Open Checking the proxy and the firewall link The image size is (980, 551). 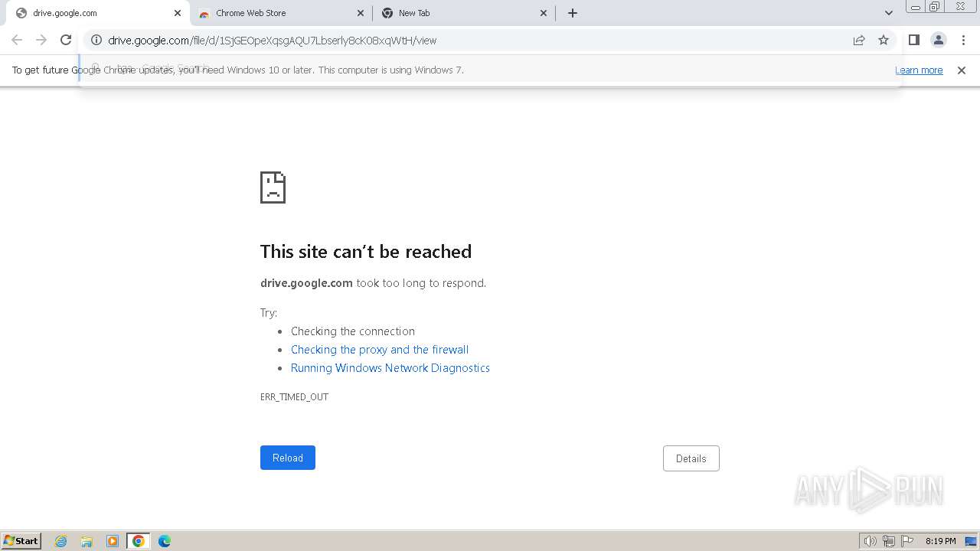tap(380, 350)
